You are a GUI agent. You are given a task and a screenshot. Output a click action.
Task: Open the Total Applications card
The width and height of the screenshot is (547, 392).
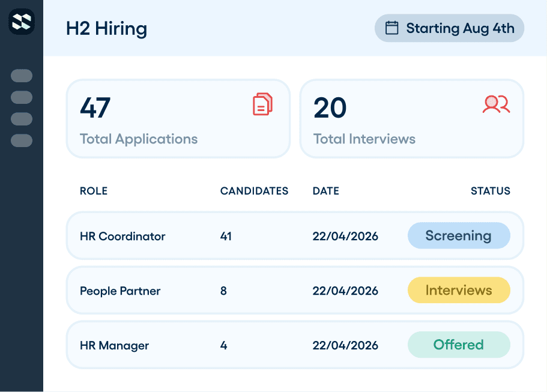coord(178,119)
